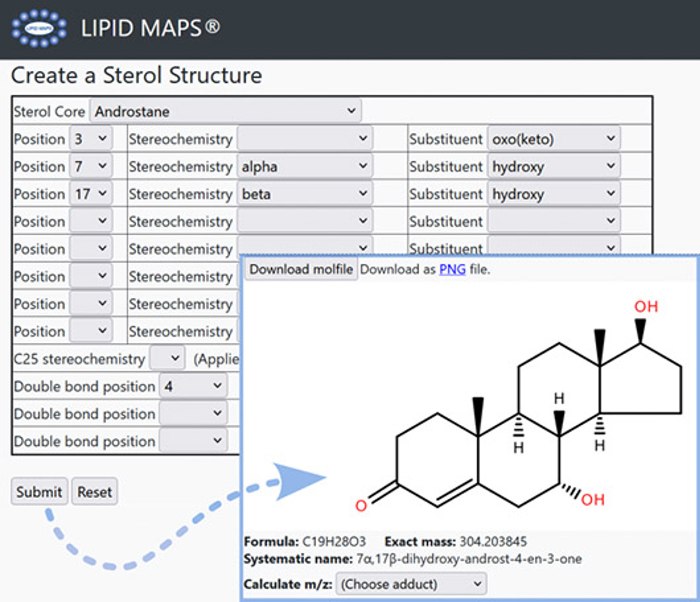Open the second Double bond position dropdown

192,413
